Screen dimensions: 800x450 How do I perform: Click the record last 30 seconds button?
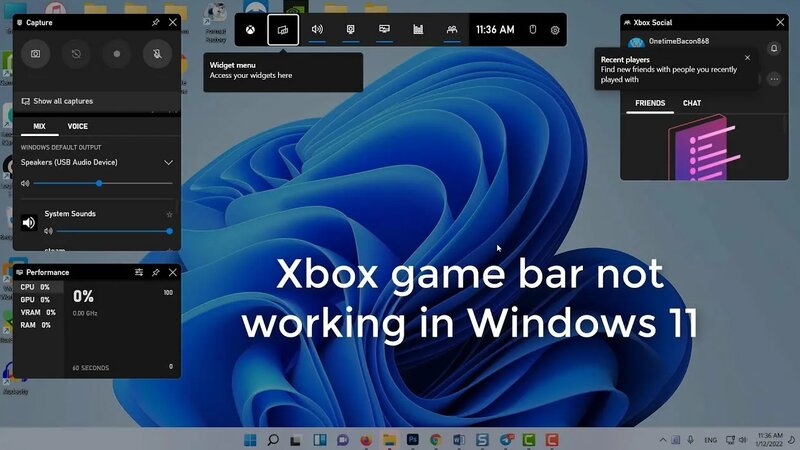point(76,54)
